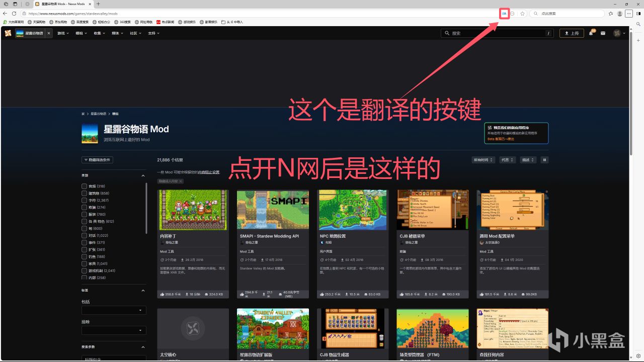The image size is (644, 362).
Task: Check the 事件 (371) category checkbox
Action: [x=84, y=242]
